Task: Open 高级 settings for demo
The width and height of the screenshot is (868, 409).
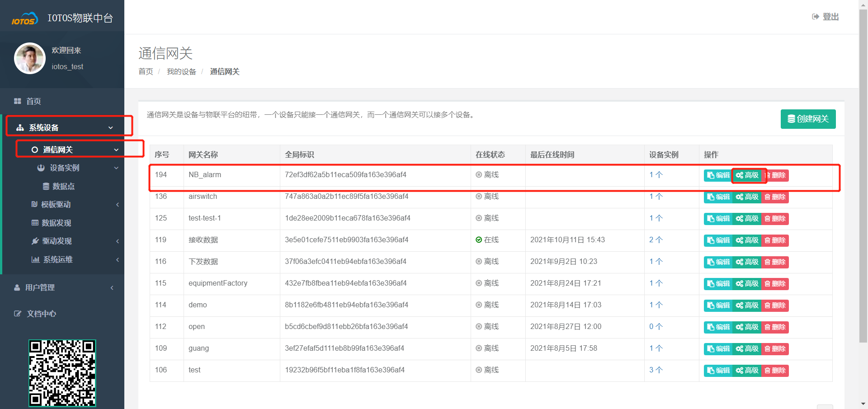Action: click(x=747, y=306)
